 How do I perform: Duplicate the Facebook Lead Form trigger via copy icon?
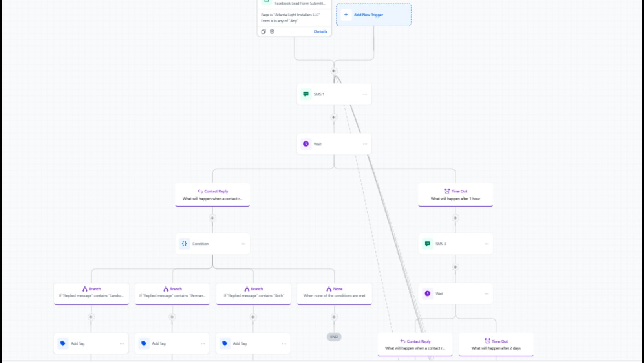coord(263,31)
